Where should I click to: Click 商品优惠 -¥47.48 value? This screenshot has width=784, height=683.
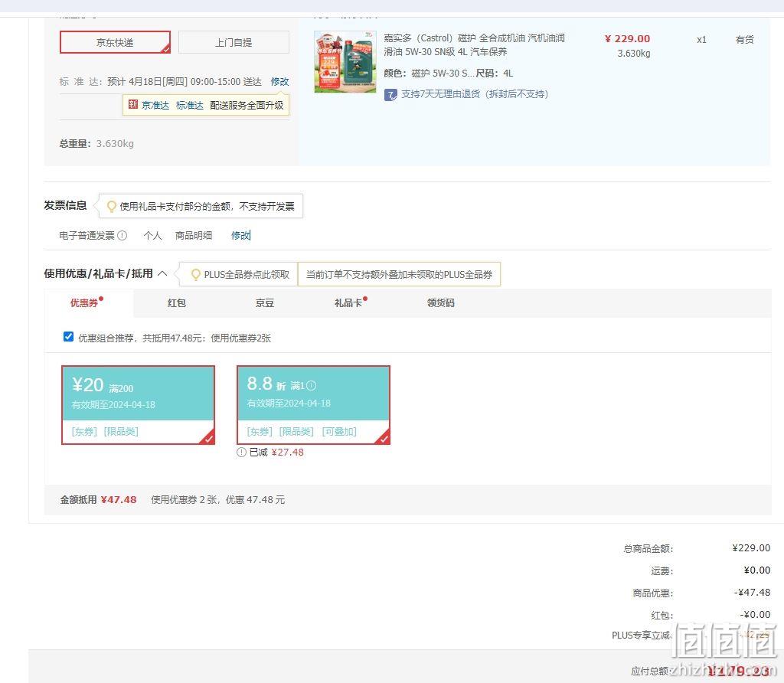coord(752,593)
